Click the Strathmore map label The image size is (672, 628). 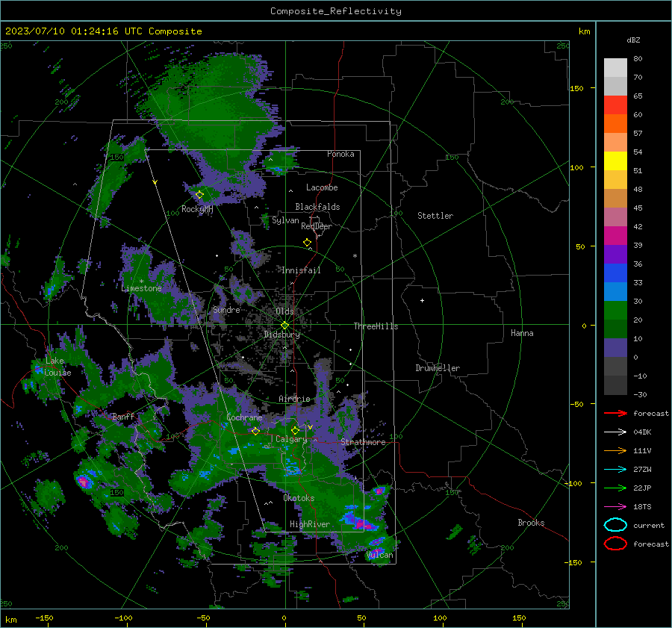pyautogui.click(x=363, y=442)
